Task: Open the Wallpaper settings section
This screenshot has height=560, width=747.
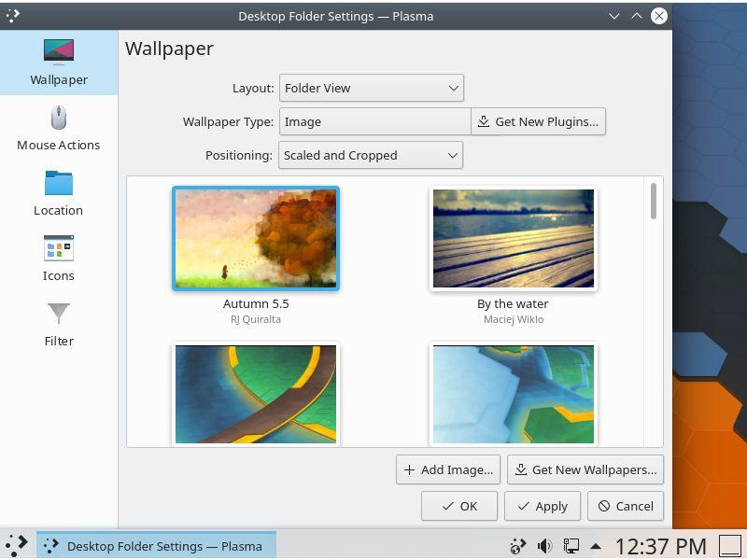Action: click(x=58, y=62)
